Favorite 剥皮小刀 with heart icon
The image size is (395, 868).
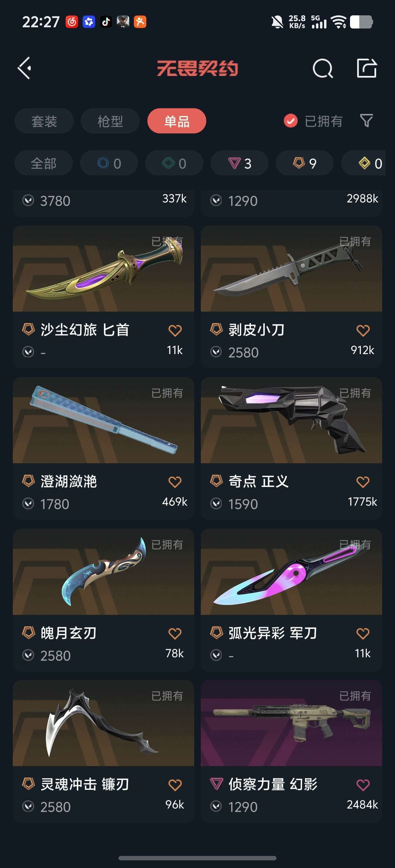363,330
